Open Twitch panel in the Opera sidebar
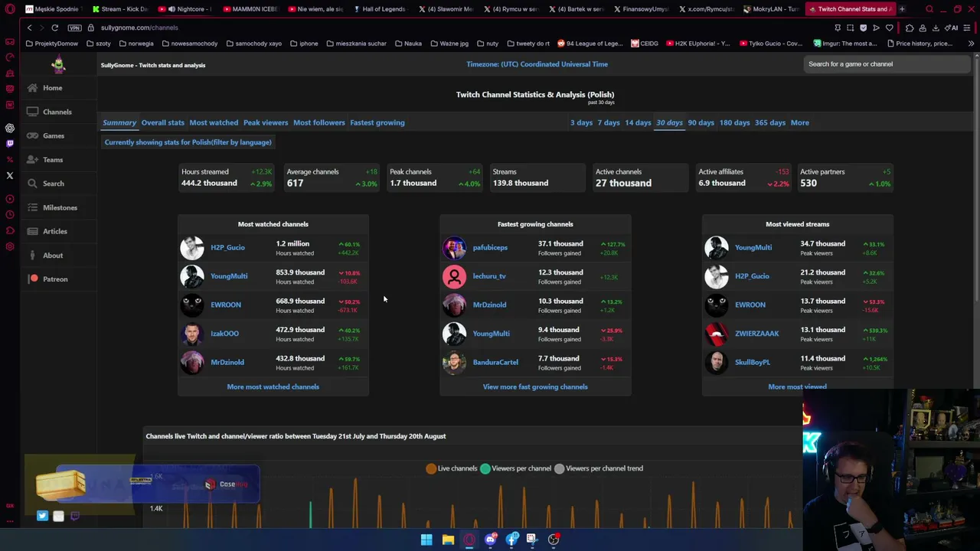The image size is (980, 551). pyautogui.click(x=10, y=143)
